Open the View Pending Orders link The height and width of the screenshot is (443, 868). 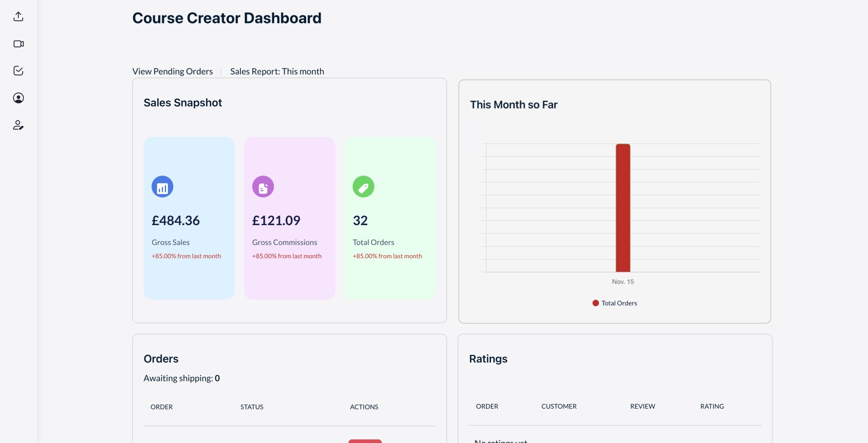172,71
